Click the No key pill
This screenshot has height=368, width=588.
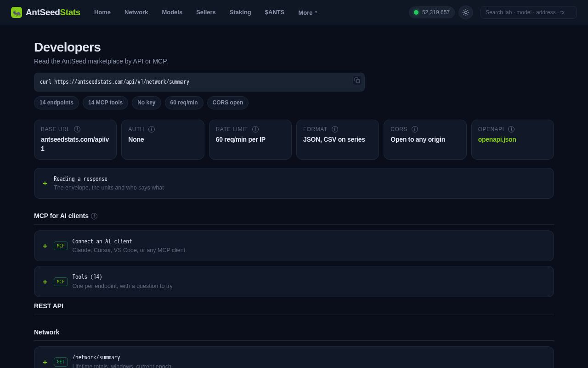point(146,103)
